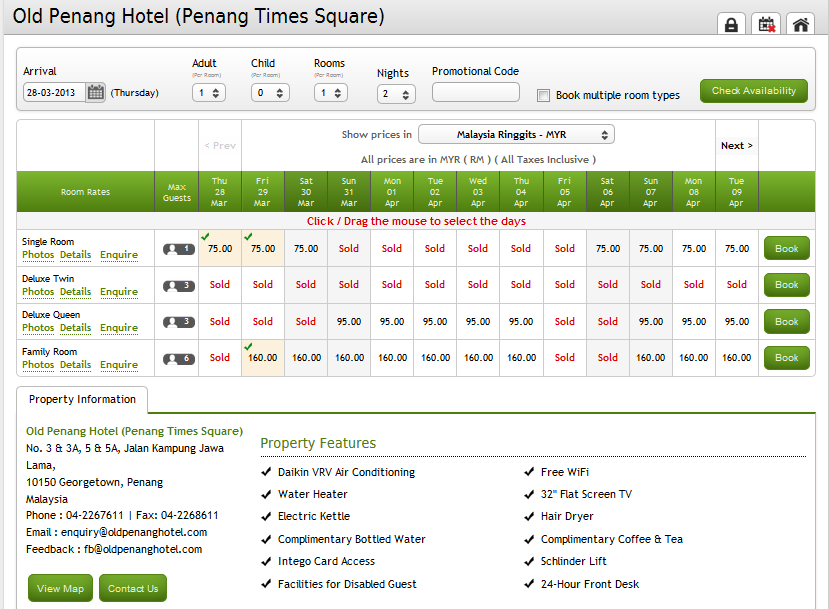Click Deluxe Queen max guests icon
829x609 pixels.
click(179, 322)
